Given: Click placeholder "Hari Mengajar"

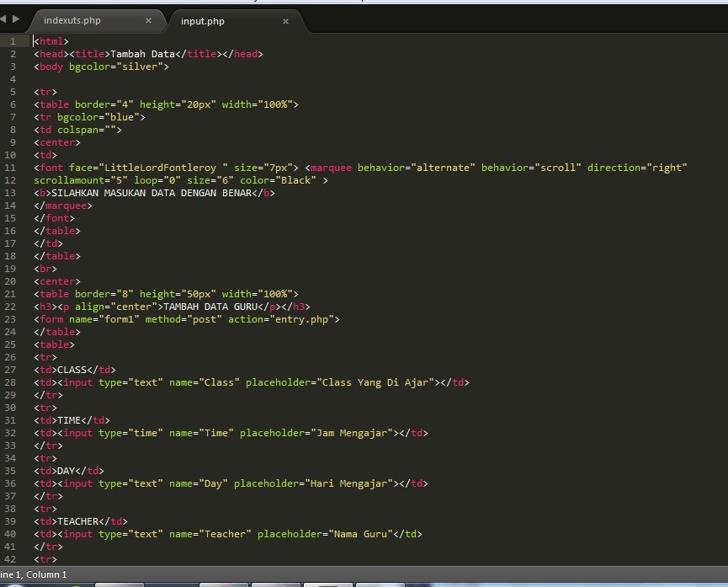Looking at the screenshot, I should 313,483.
